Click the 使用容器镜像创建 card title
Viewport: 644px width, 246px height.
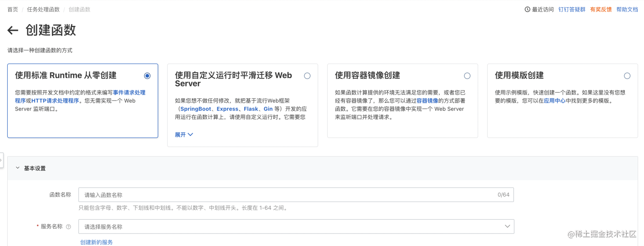[x=368, y=75]
